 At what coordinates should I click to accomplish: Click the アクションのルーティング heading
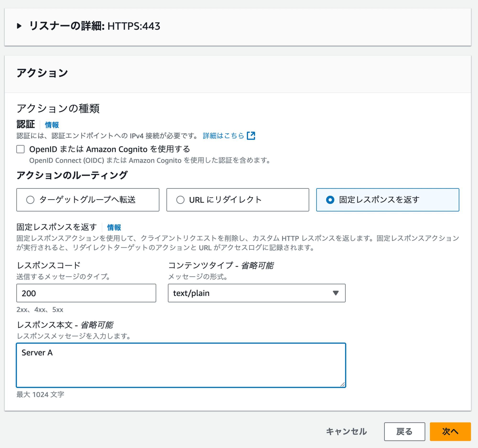(72, 175)
